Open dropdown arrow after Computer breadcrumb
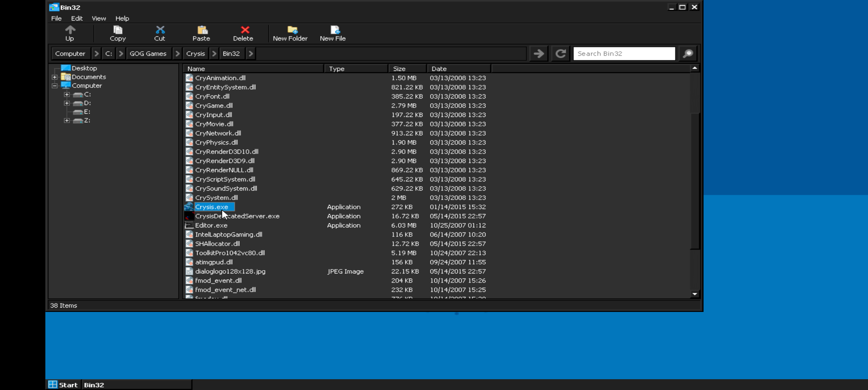This screenshot has width=868, height=390. 96,54
